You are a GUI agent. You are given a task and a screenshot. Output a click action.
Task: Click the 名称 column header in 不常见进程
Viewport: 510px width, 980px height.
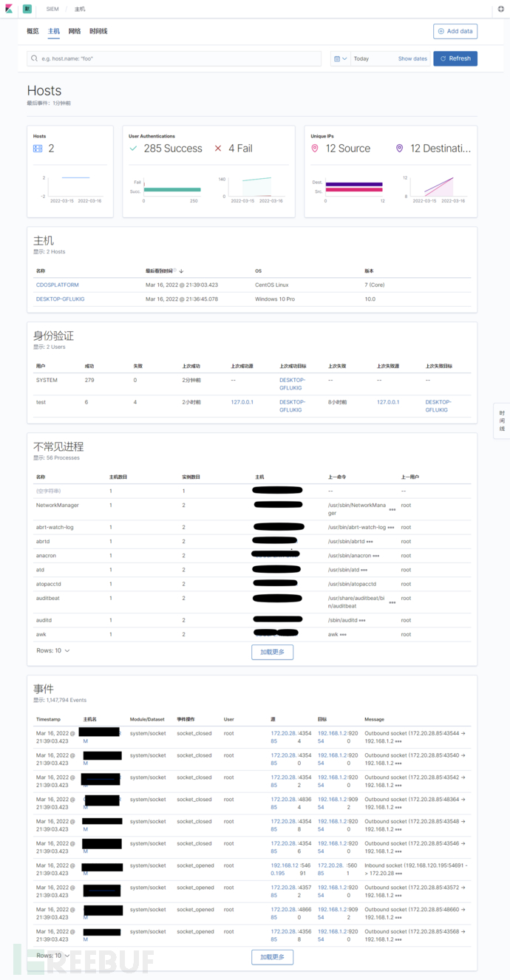pyautogui.click(x=41, y=477)
